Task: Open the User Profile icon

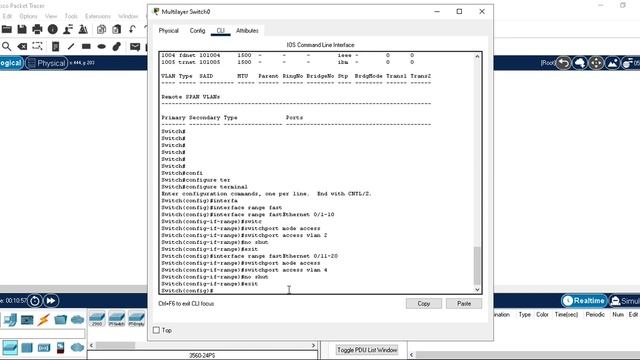Action: click(x=68, y=29)
